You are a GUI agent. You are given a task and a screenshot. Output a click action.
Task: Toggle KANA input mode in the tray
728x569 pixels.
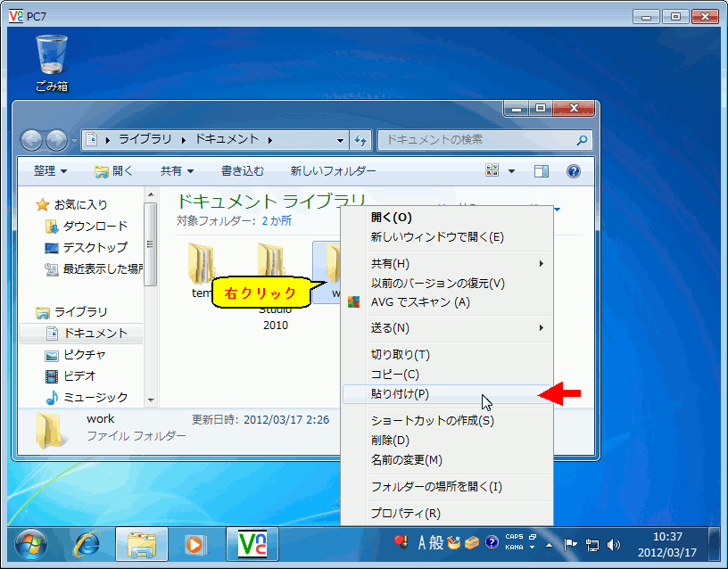pyautogui.click(x=515, y=548)
